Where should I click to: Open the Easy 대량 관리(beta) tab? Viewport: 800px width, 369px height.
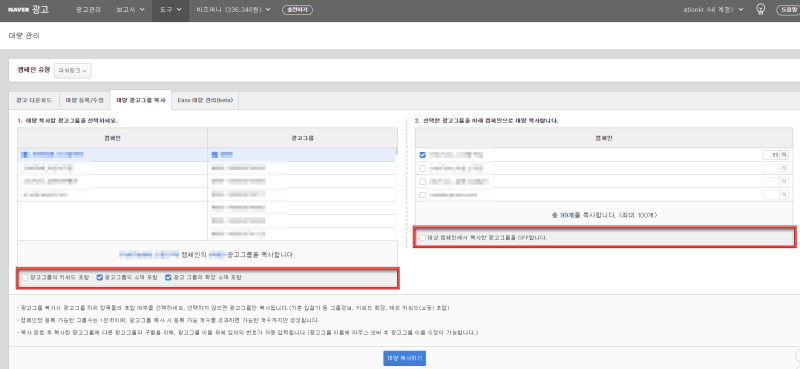[x=205, y=100]
